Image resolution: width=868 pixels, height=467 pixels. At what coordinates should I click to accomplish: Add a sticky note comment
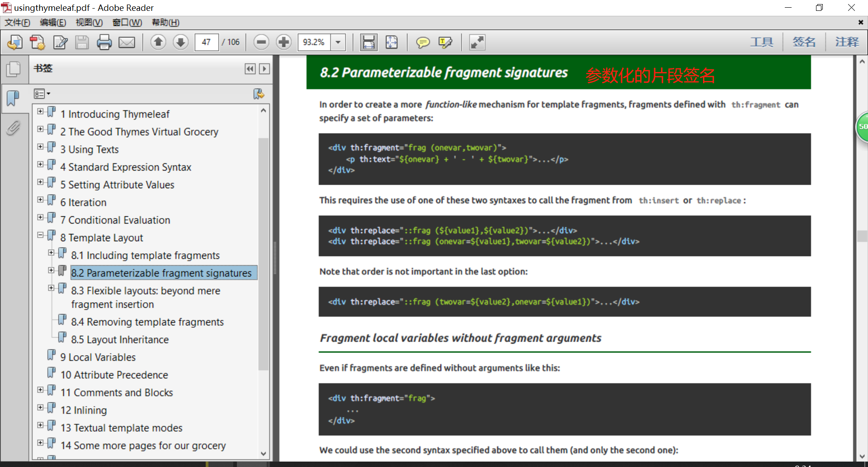click(x=423, y=43)
